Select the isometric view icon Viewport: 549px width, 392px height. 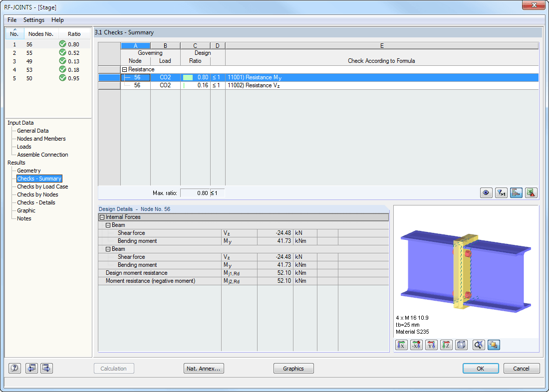click(461, 345)
